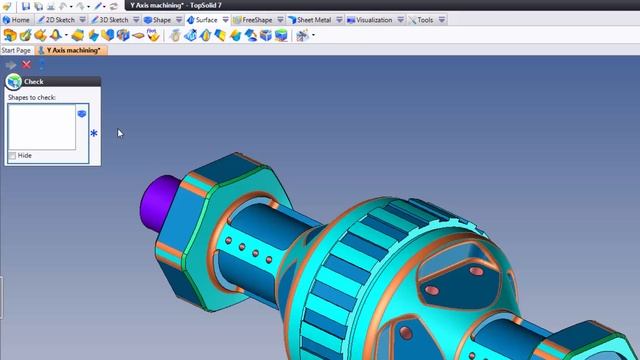
Task: Select the surface tool with green pencil
Action: (x=25, y=35)
